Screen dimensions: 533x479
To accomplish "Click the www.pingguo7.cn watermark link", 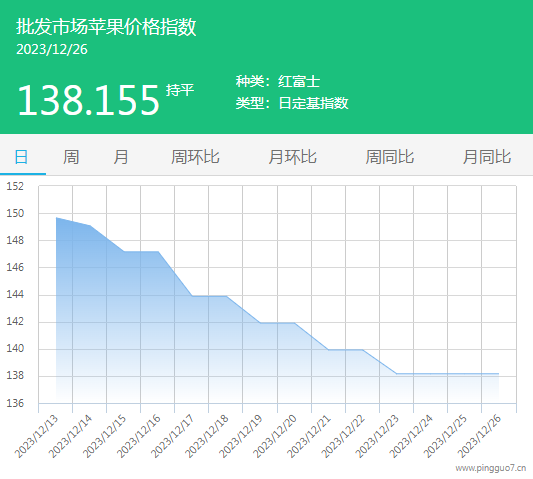I will 491,468.
